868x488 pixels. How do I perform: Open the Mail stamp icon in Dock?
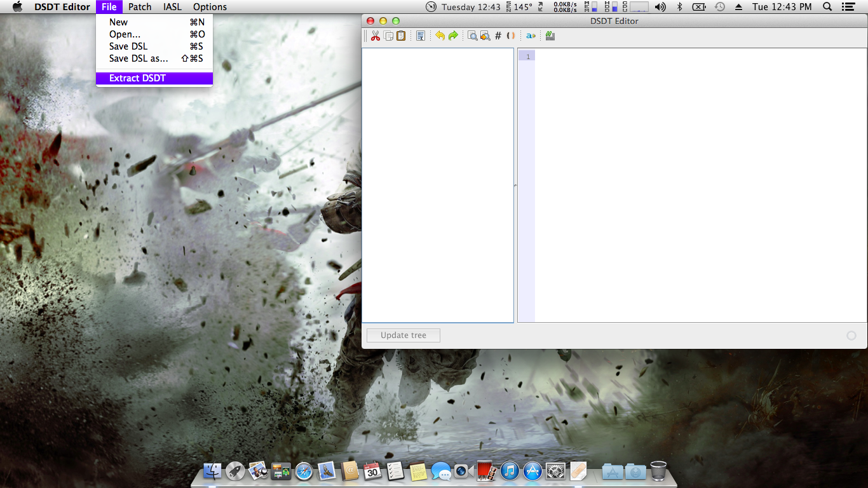327,471
